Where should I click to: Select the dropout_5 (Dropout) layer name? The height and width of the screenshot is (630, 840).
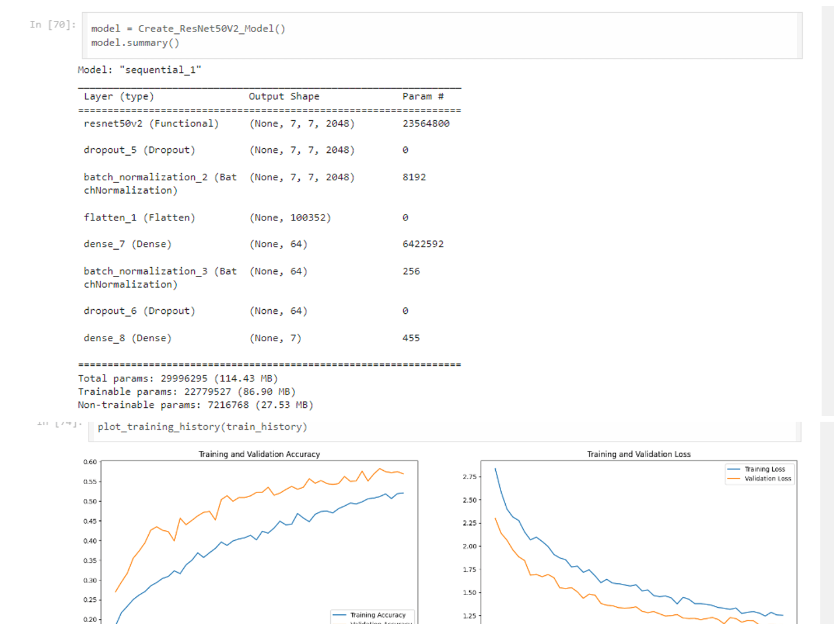[x=139, y=150]
